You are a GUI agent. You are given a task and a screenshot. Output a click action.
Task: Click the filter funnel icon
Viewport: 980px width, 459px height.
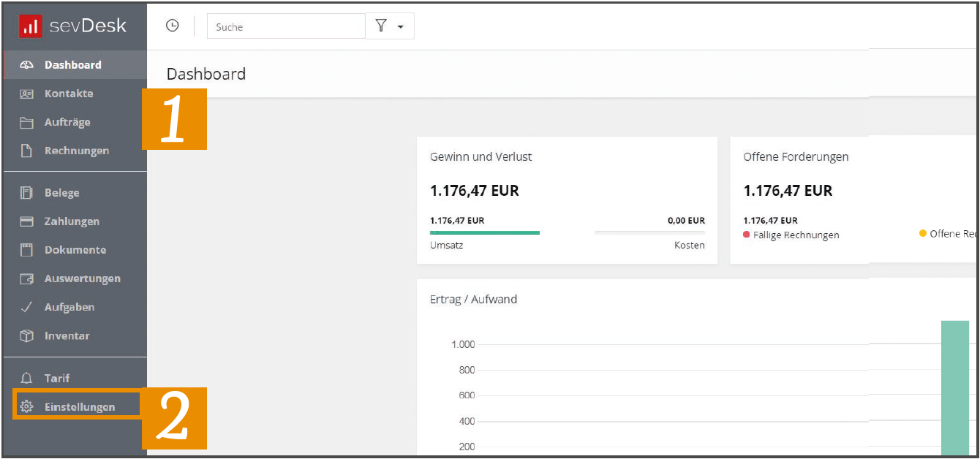pyautogui.click(x=381, y=26)
